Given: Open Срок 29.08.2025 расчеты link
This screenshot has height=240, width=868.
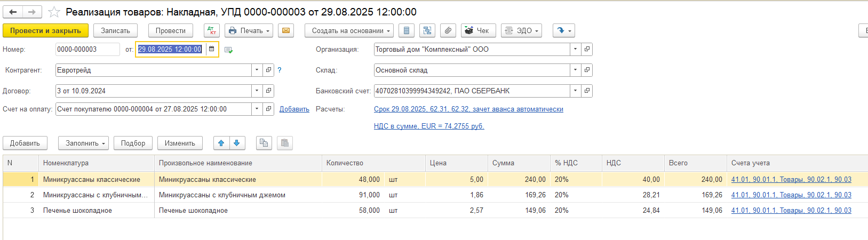Looking at the screenshot, I should point(468,109).
